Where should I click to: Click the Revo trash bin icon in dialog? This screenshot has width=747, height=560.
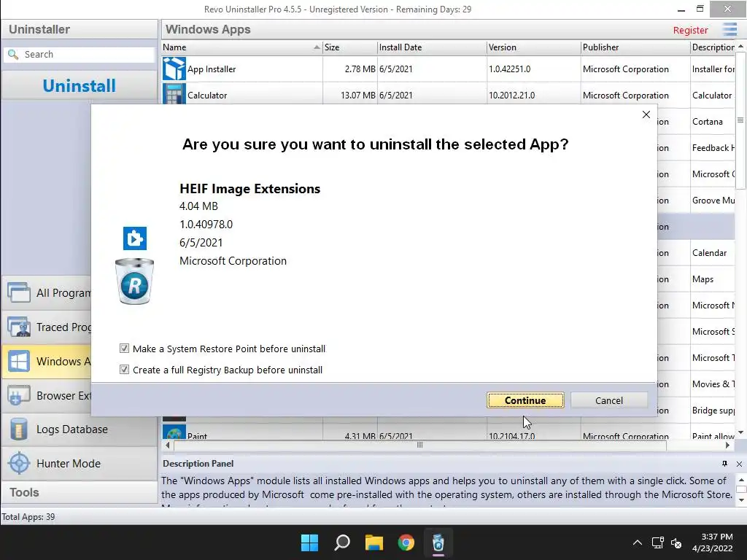click(135, 281)
